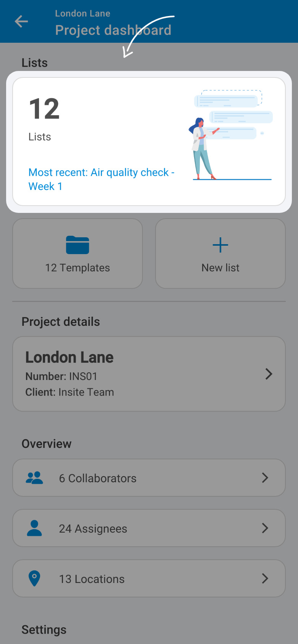Viewport: 298px width, 644px height.
Task: Tap the London Lane project name
Action: click(70, 357)
